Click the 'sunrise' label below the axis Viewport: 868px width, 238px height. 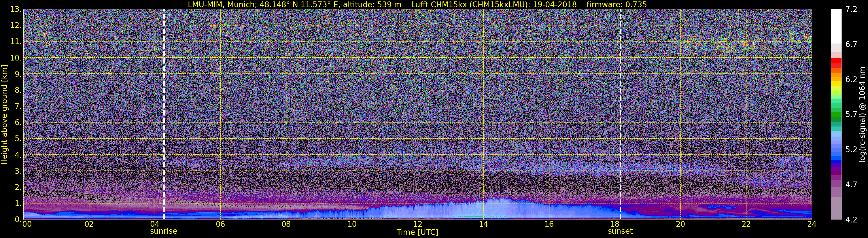click(x=163, y=231)
